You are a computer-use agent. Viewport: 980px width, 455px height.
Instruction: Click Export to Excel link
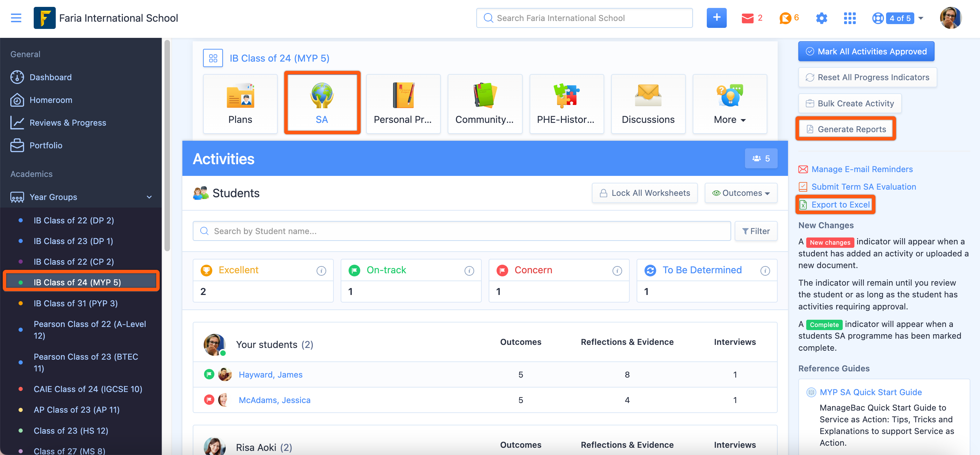(x=840, y=205)
